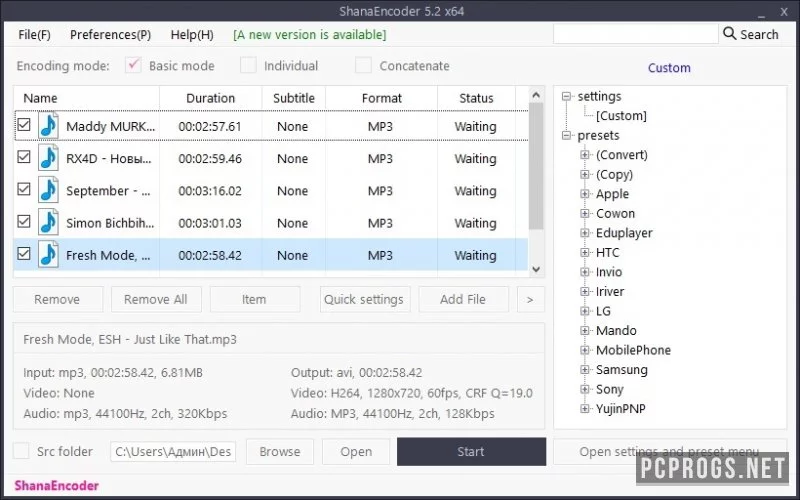Expand the Samsung preset group
The width and height of the screenshot is (800, 500).
click(585, 369)
